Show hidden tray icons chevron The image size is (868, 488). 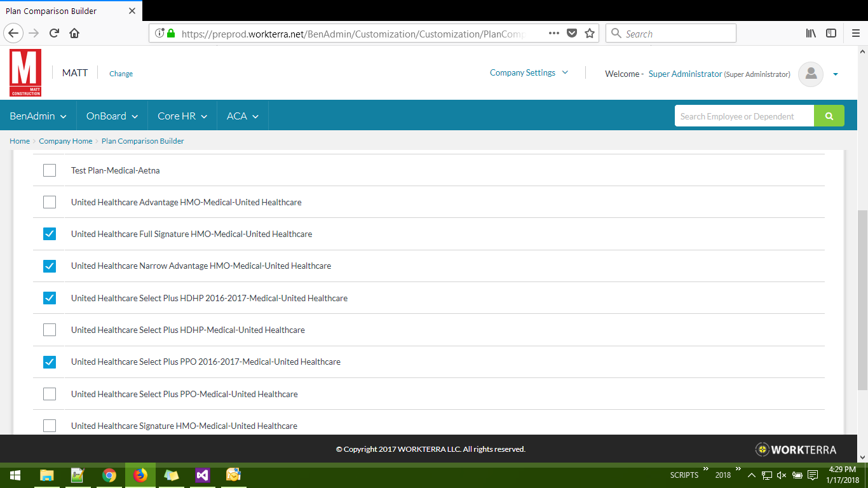click(751, 475)
